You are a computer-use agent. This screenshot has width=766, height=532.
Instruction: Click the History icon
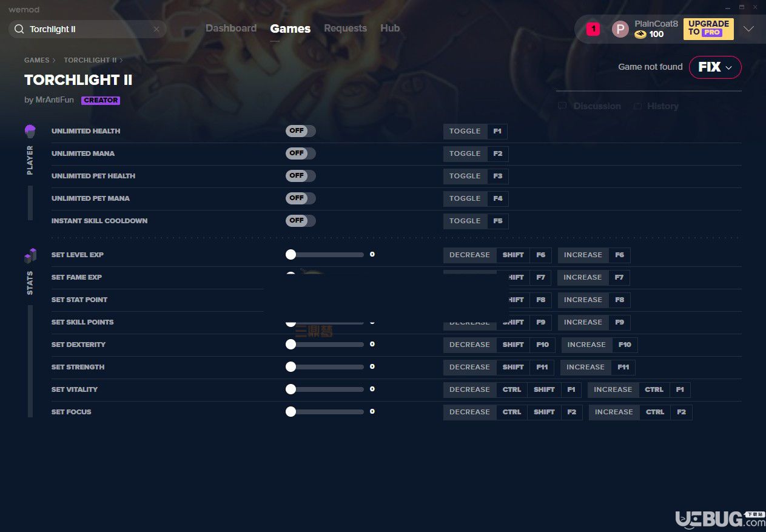637,106
